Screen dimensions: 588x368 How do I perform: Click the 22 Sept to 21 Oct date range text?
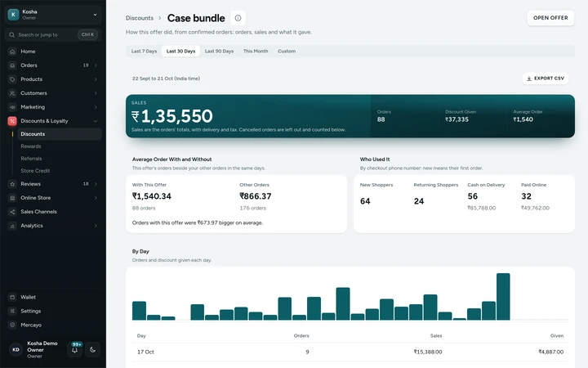pos(166,79)
